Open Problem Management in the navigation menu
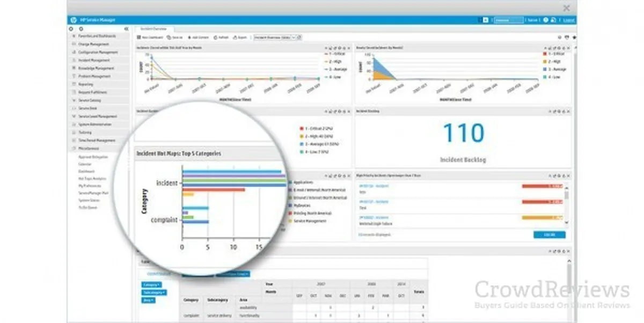644x323 pixels. 100,76
